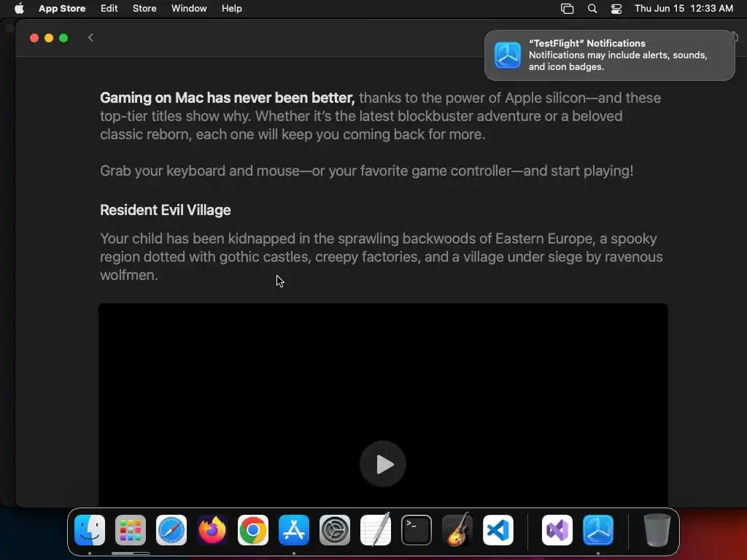The width and height of the screenshot is (747, 560).
Task: Go back with the App Store chevron
Action: (x=90, y=38)
